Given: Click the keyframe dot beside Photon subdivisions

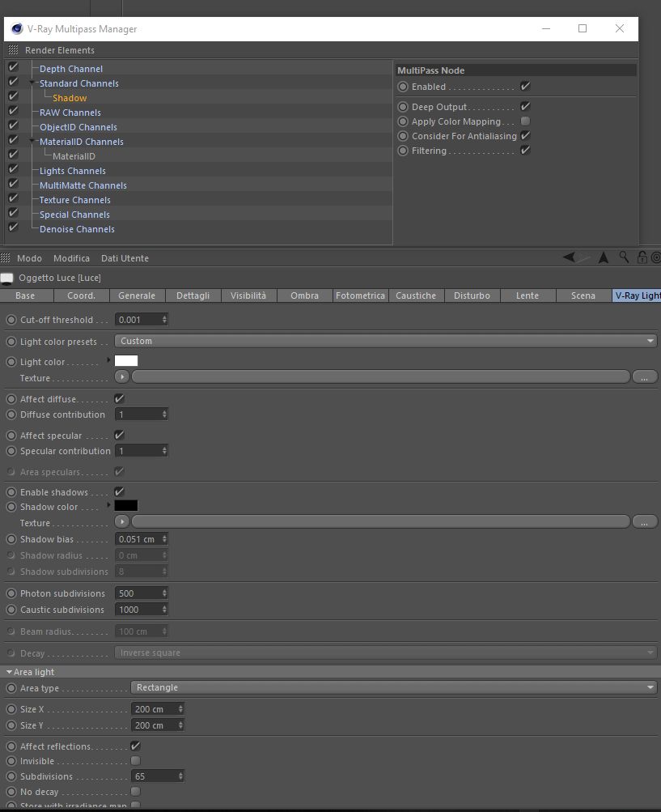Looking at the screenshot, I should click(x=11, y=593).
